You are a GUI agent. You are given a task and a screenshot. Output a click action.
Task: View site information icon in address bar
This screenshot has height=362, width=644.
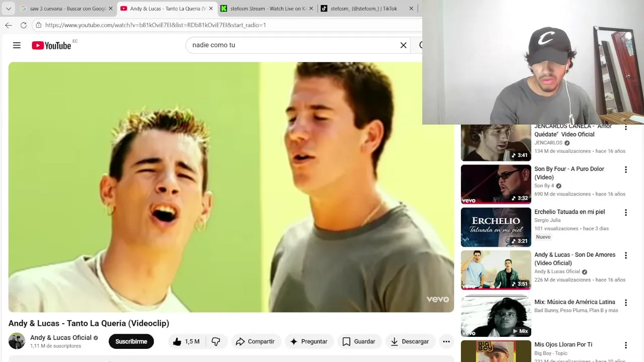pyautogui.click(x=38, y=25)
